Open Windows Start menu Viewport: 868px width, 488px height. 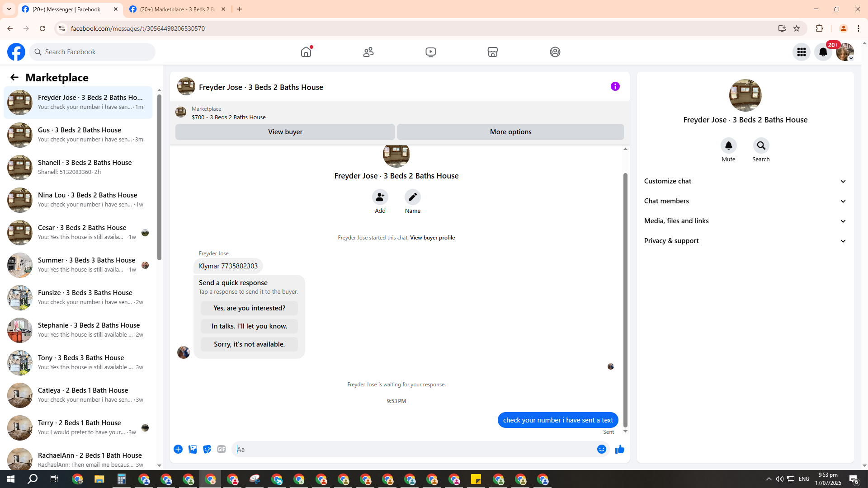(11, 479)
